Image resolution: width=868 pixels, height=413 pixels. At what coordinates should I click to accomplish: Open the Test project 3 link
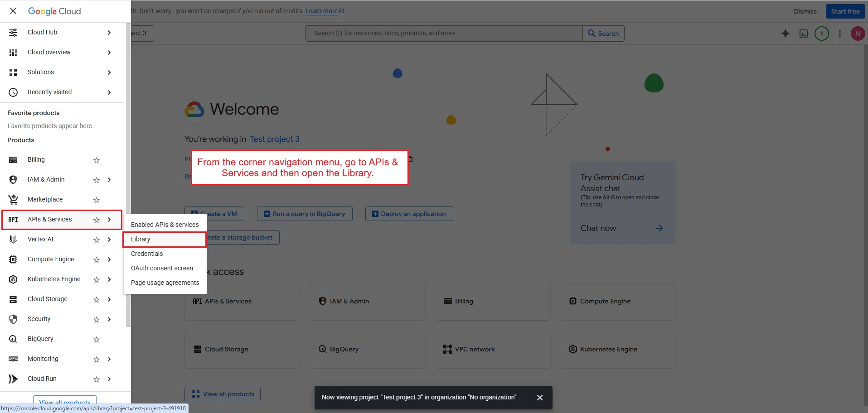click(275, 139)
